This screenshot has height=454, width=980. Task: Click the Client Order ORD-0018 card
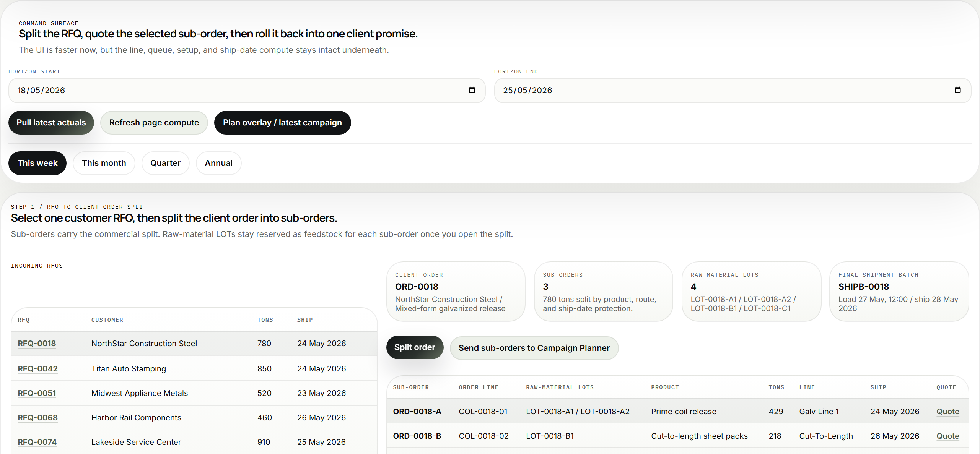(x=456, y=292)
